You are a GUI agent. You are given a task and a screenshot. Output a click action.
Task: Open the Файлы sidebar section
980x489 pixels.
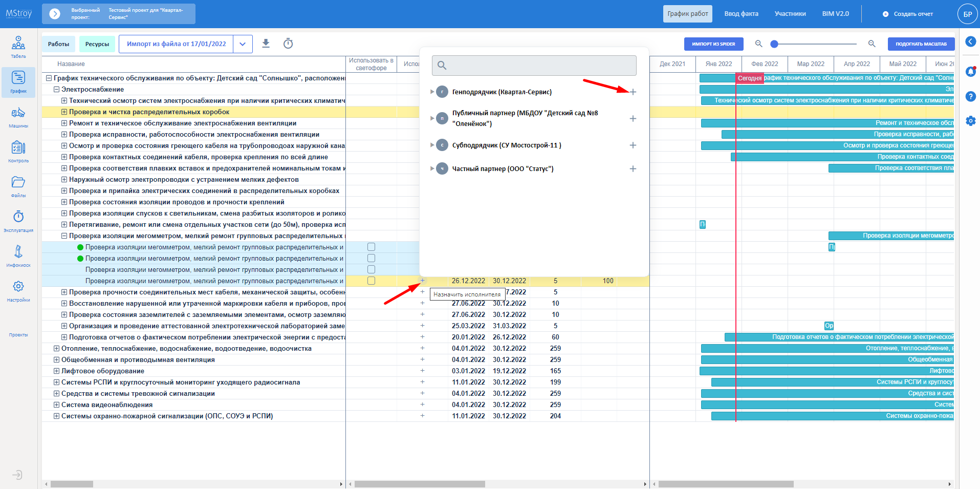point(18,186)
